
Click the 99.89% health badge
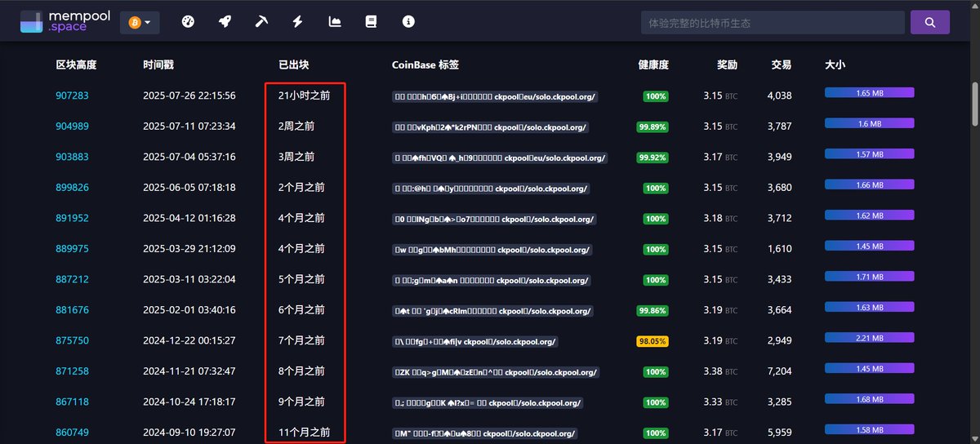tap(653, 127)
